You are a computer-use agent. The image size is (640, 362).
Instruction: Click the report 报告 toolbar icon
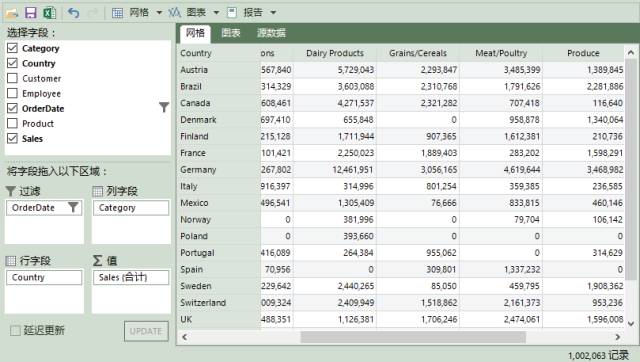(232, 13)
